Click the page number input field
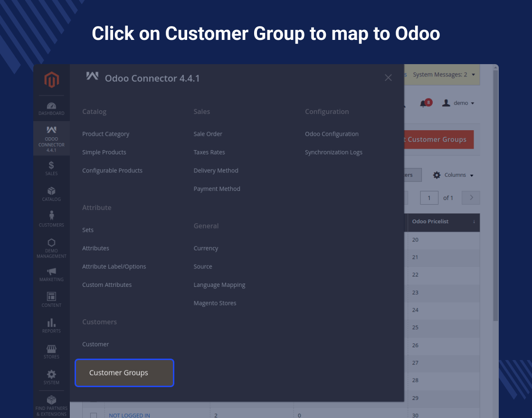This screenshot has height=418, width=532. pyautogui.click(x=429, y=198)
